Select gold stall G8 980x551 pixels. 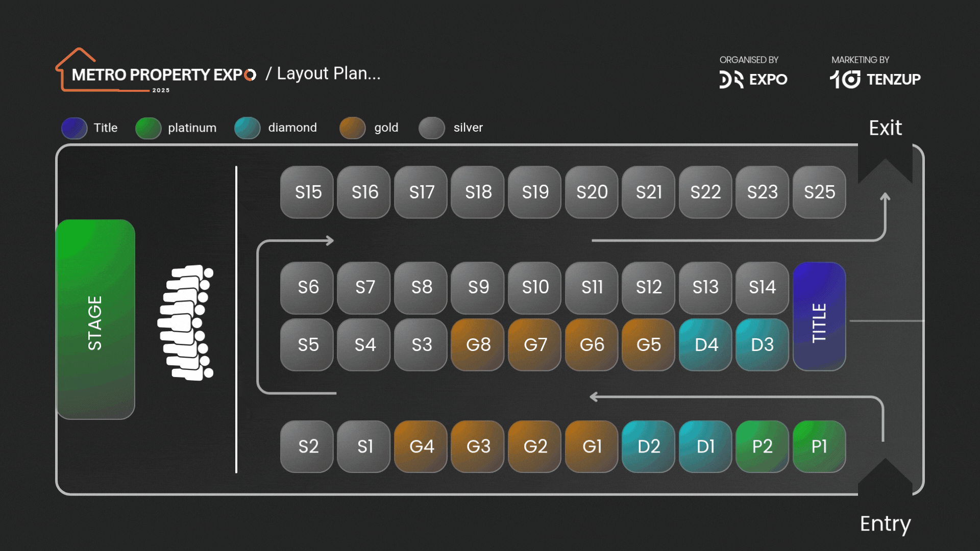[x=478, y=345]
